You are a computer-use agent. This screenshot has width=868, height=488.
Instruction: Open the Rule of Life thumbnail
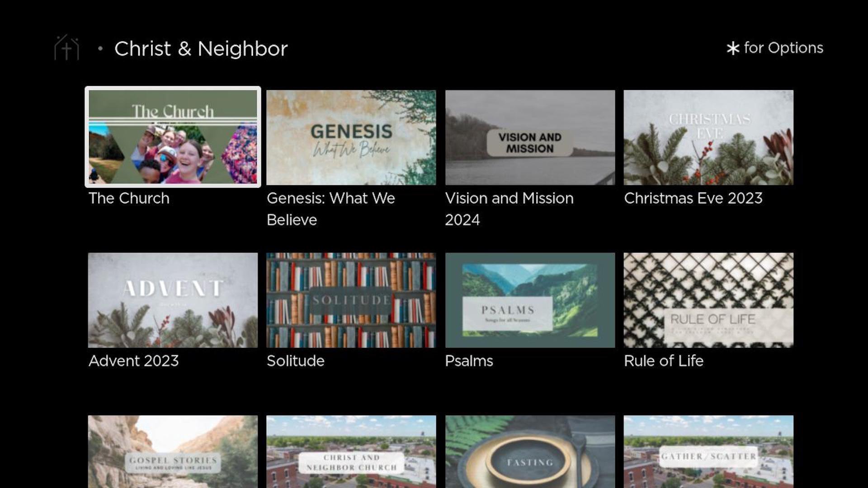point(708,300)
